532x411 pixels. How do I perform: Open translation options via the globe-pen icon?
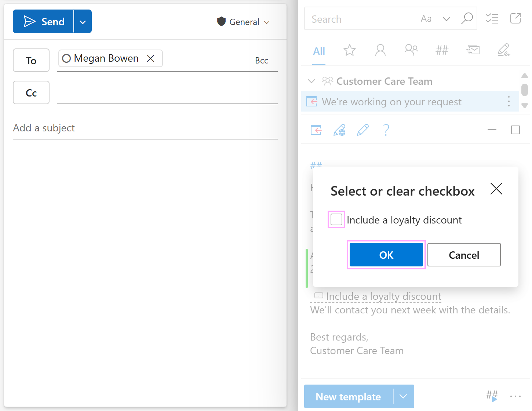click(x=339, y=130)
